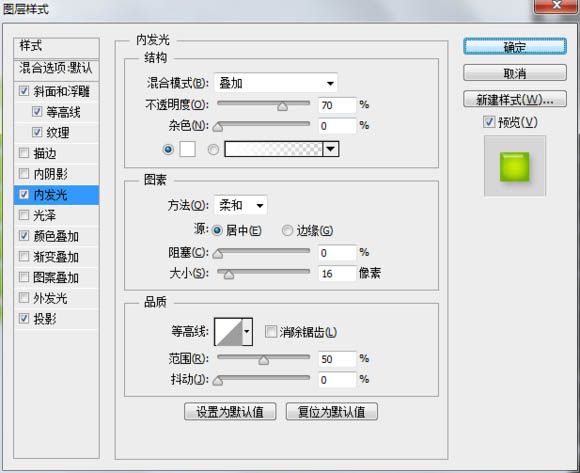580x473 pixels.
Task: Click the white glow color swatch
Action: (x=188, y=149)
